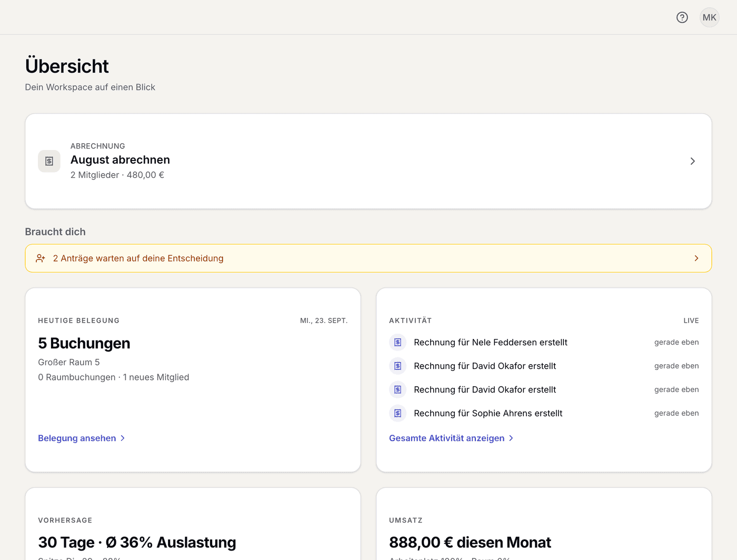
Task: Click the AKTIVITÄT card label
Action: (410, 321)
